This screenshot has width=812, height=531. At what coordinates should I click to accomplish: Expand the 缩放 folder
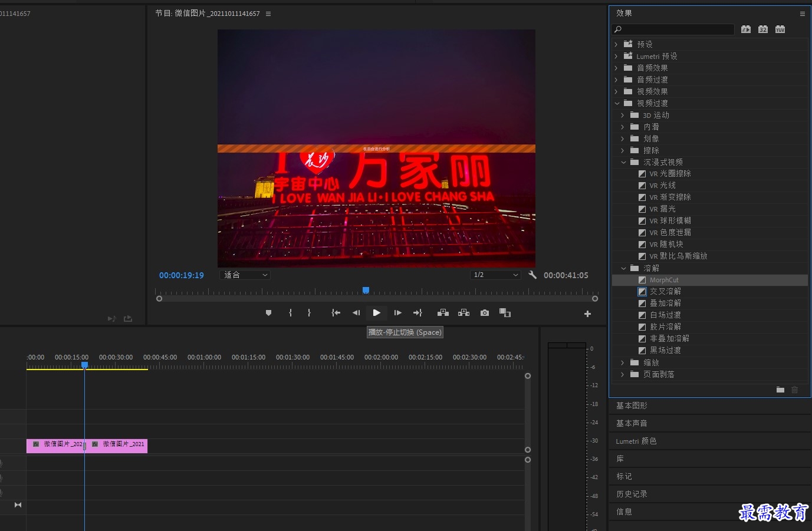point(623,362)
